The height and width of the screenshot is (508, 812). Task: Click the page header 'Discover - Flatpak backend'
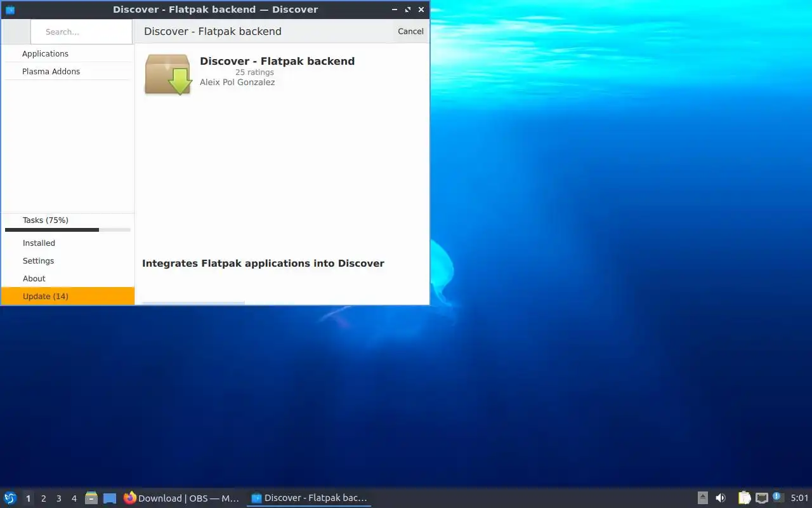coord(213,31)
